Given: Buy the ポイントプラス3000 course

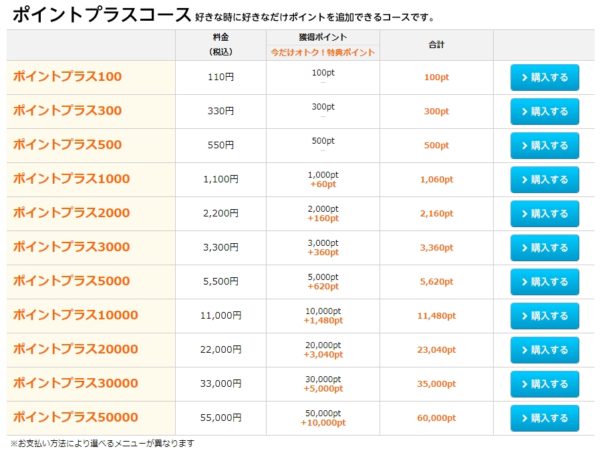Looking at the screenshot, I should pyautogui.click(x=544, y=247).
